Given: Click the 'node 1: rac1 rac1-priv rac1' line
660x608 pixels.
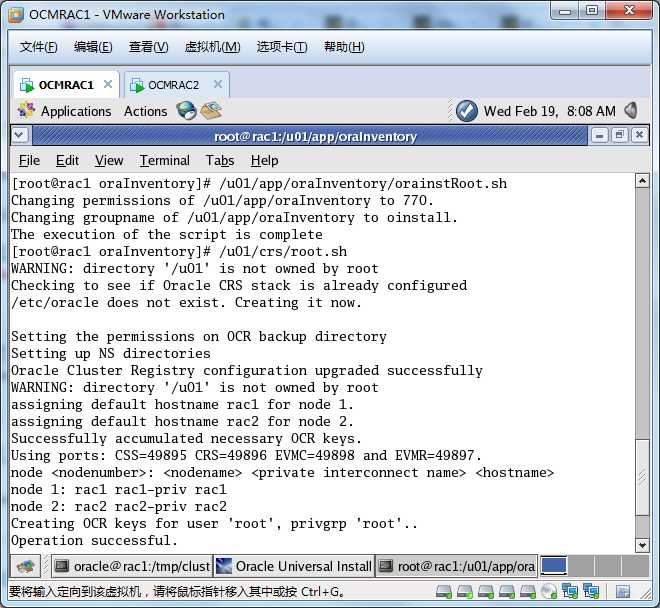Looking at the screenshot, I should (x=119, y=489).
